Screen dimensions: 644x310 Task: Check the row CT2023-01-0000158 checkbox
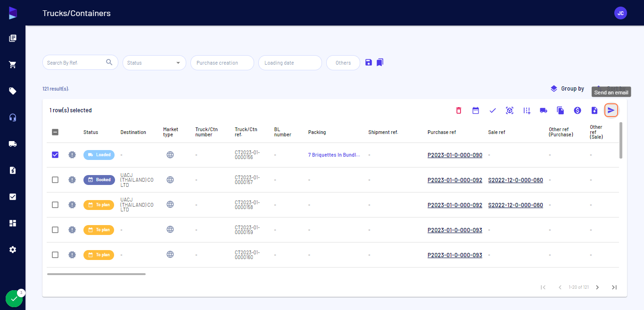55,205
